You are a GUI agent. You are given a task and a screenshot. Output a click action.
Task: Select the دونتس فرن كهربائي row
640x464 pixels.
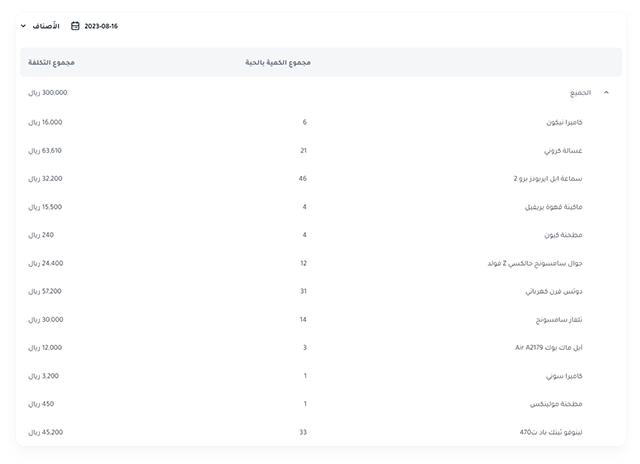click(x=554, y=291)
